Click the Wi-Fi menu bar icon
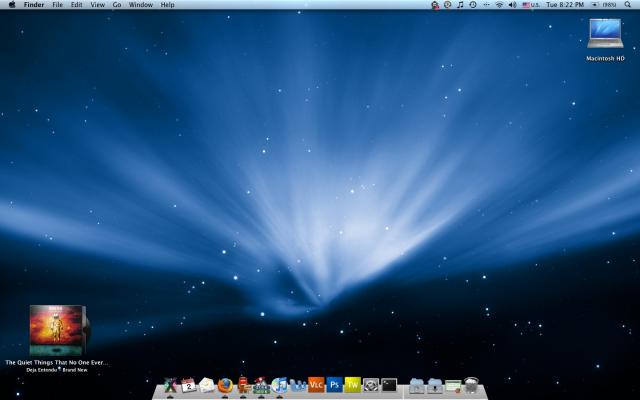640x400 pixels. click(x=499, y=5)
